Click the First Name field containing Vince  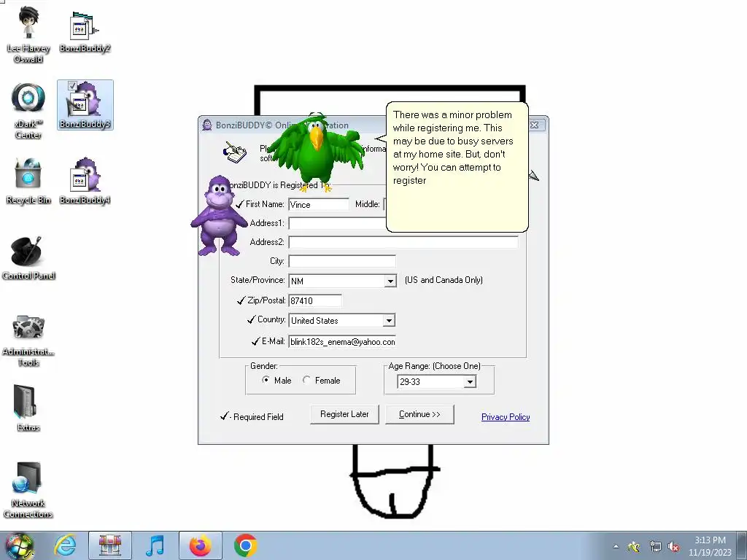coord(319,204)
